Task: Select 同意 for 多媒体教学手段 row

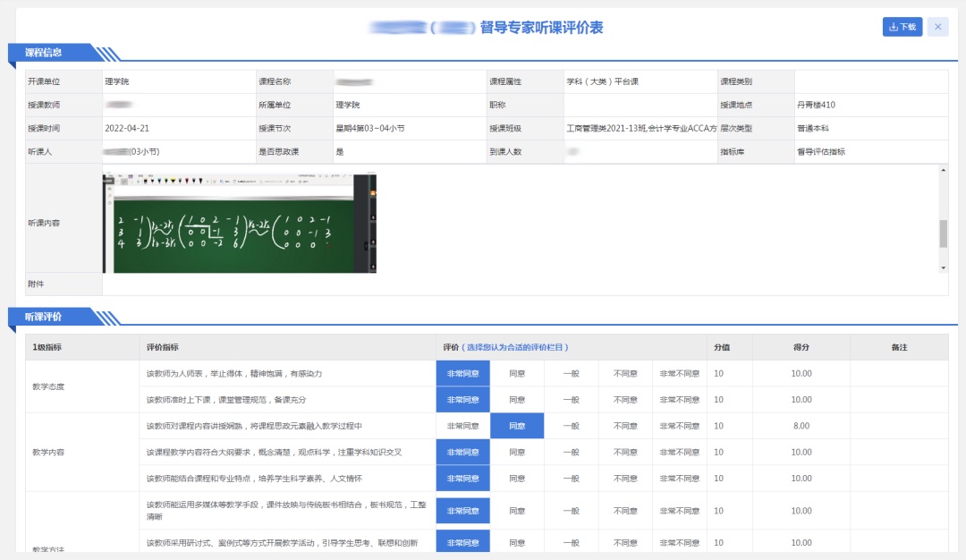Action: (517, 511)
